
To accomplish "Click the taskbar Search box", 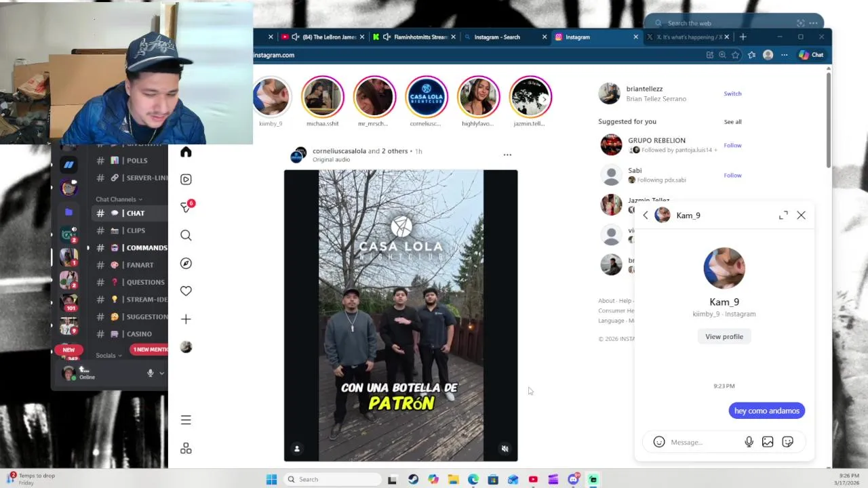I will point(332,479).
